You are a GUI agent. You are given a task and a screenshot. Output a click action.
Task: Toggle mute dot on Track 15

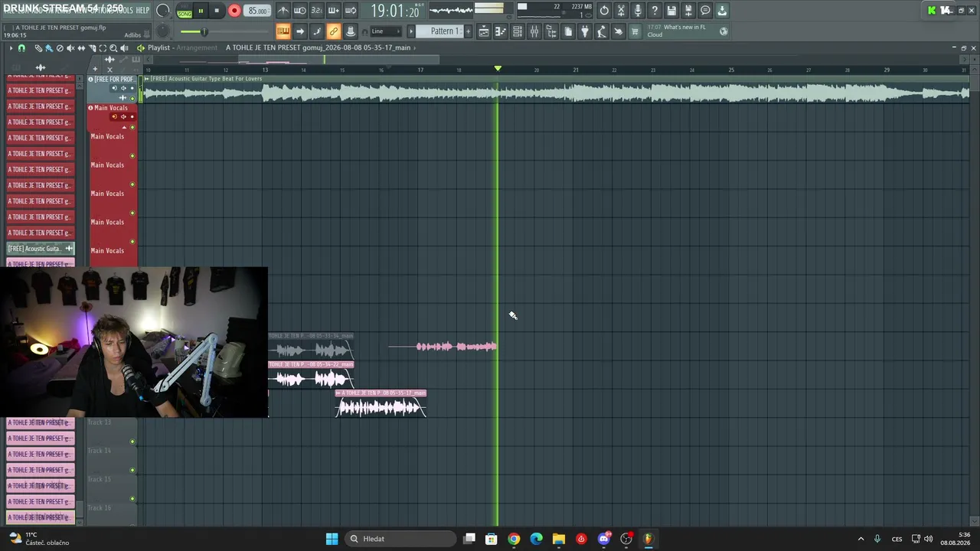[x=132, y=499]
